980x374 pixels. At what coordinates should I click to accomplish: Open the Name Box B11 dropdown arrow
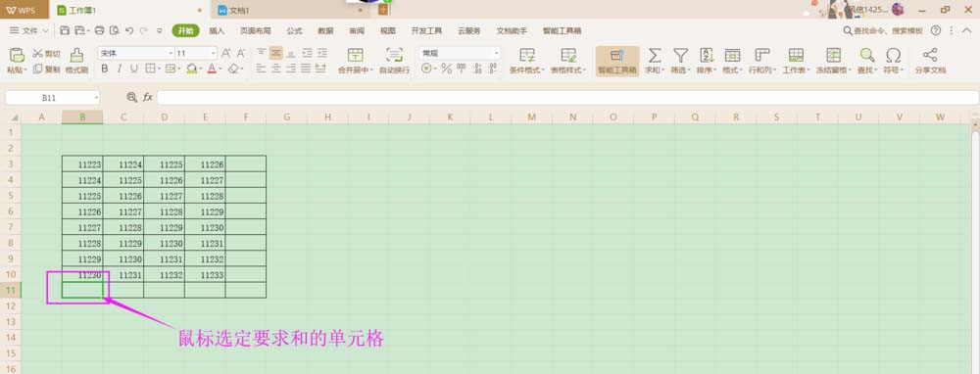tap(96, 98)
